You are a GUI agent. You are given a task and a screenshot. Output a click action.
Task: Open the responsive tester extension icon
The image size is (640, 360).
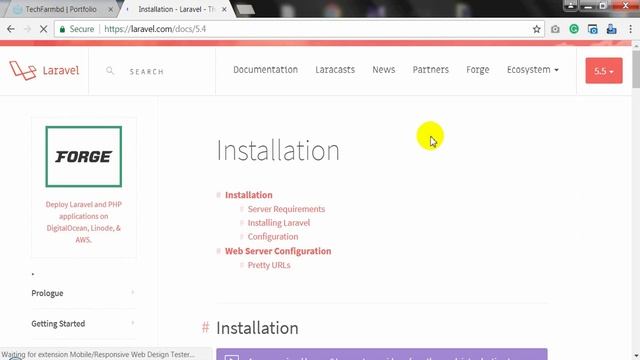[593, 29]
